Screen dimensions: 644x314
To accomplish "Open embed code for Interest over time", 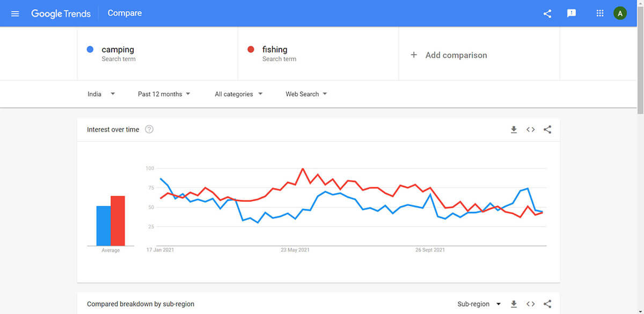I will pyautogui.click(x=530, y=129).
